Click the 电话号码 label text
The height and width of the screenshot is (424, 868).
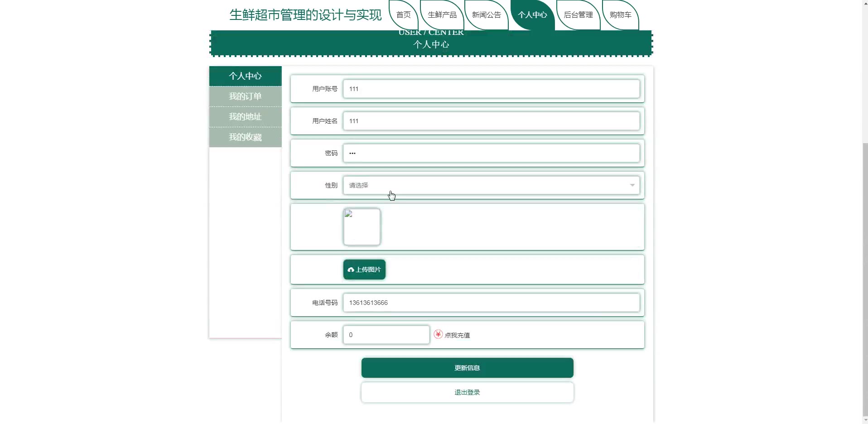[x=325, y=303]
